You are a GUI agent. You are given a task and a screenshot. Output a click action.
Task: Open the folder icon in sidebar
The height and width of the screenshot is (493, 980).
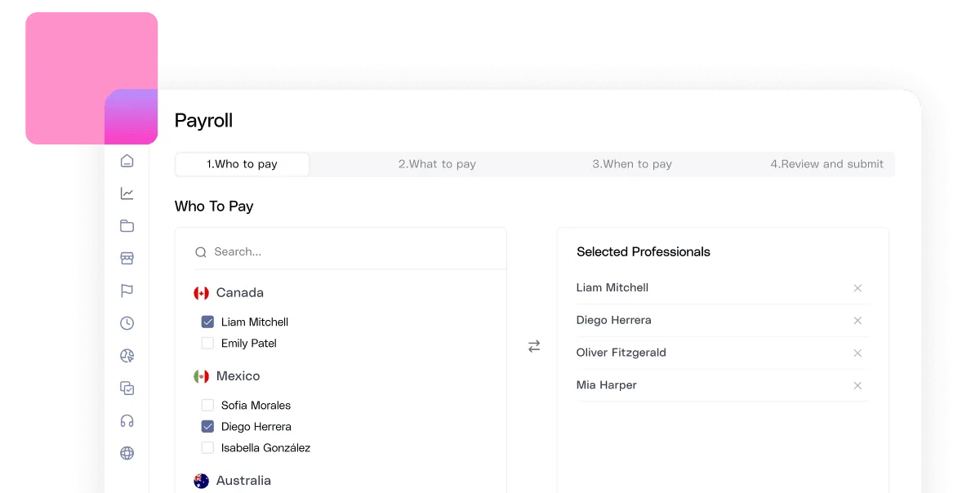(x=127, y=226)
